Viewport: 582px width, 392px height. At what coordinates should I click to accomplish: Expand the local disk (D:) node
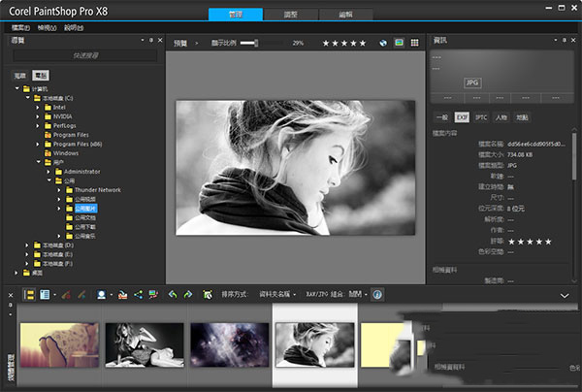[x=27, y=245]
